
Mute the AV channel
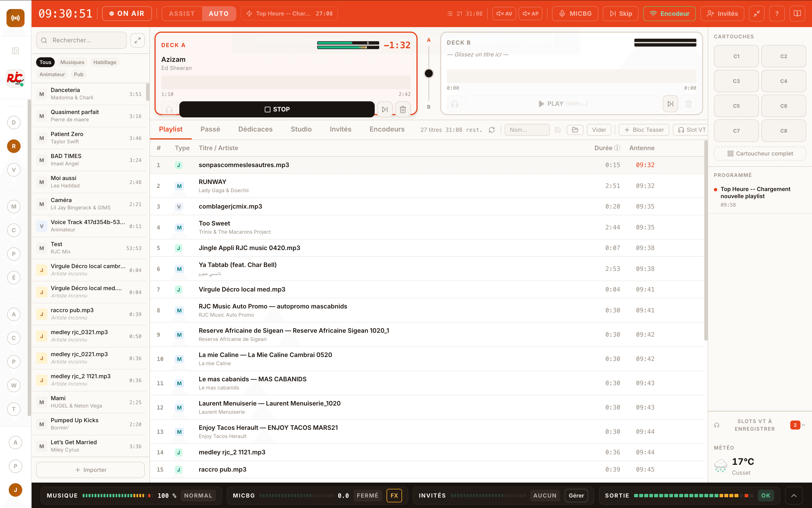pyautogui.click(x=504, y=14)
